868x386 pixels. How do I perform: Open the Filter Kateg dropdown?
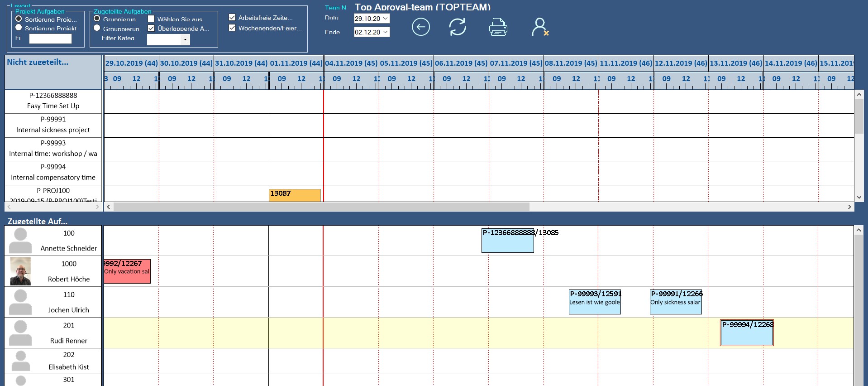pyautogui.click(x=185, y=40)
